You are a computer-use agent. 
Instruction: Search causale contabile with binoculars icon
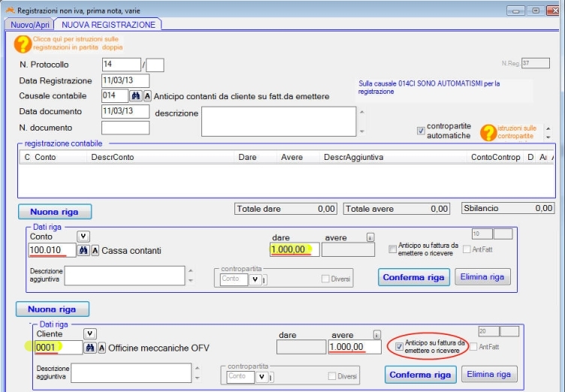[135, 96]
